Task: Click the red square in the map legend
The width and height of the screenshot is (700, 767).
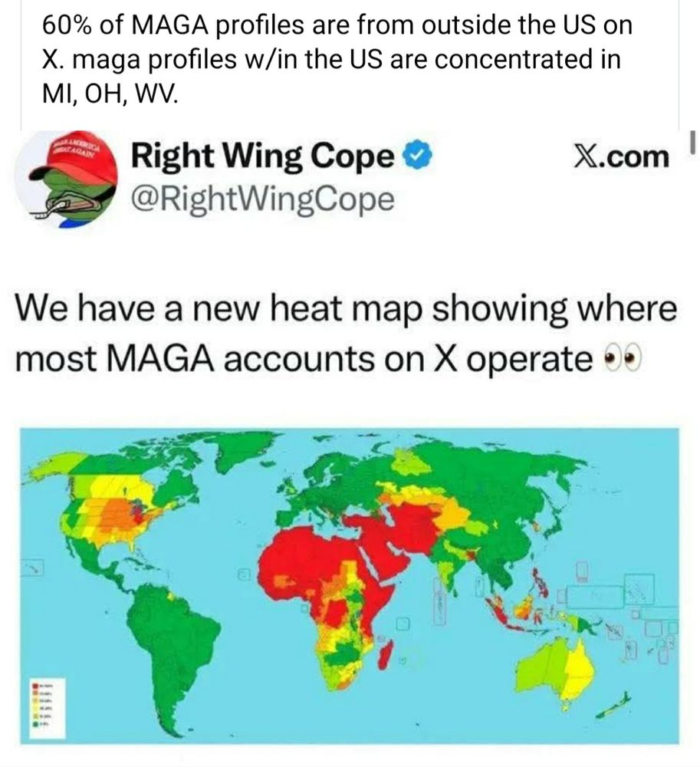Action: pyautogui.click(x=36, y=684)
